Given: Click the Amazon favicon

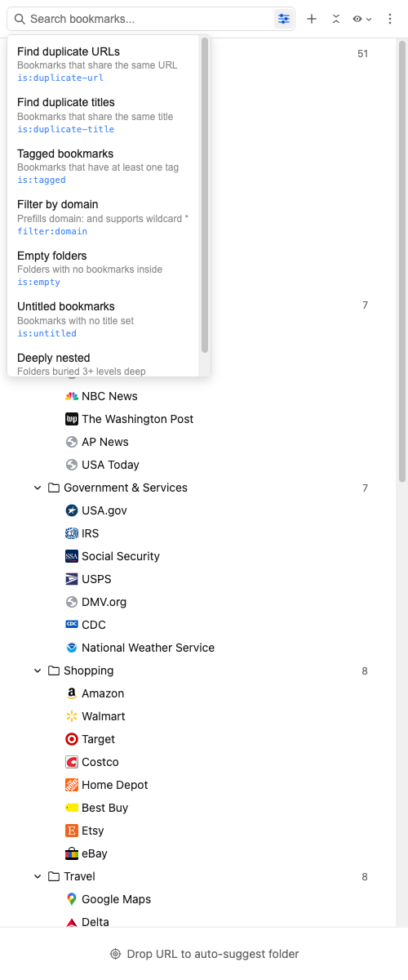Looking at the screenshot, I should coord(72,693).
